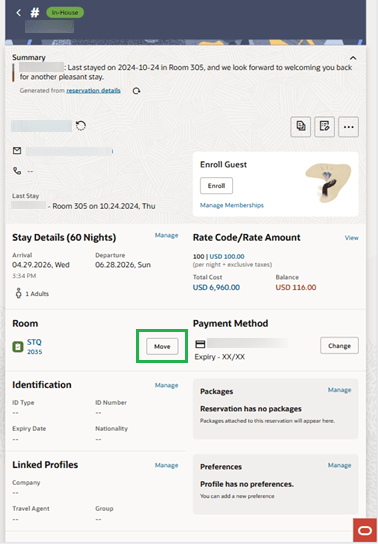Click the Enroll Guest diamond illustration
Image resolution: width=378 pixels, height=544 pixels.
point(328,183)
